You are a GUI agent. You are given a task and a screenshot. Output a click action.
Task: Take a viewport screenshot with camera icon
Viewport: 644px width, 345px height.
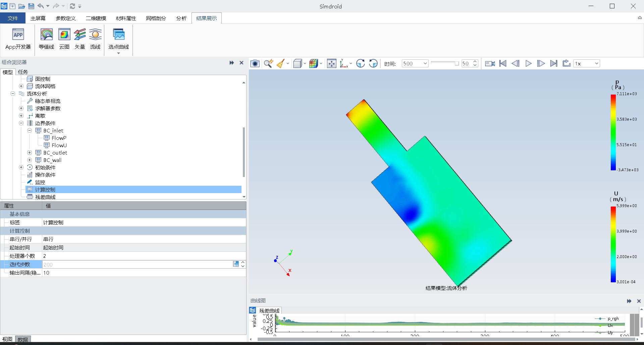[255, 63]
